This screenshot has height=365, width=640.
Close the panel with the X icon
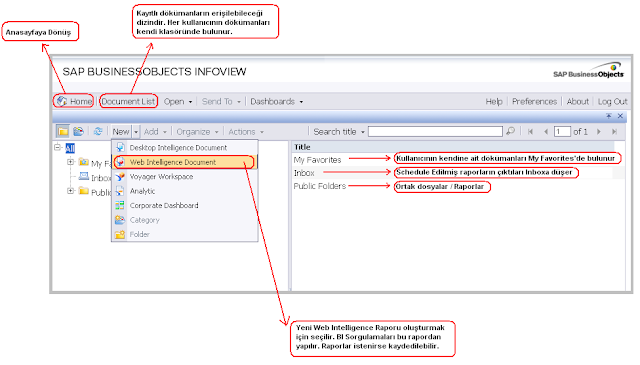(620, 116)
